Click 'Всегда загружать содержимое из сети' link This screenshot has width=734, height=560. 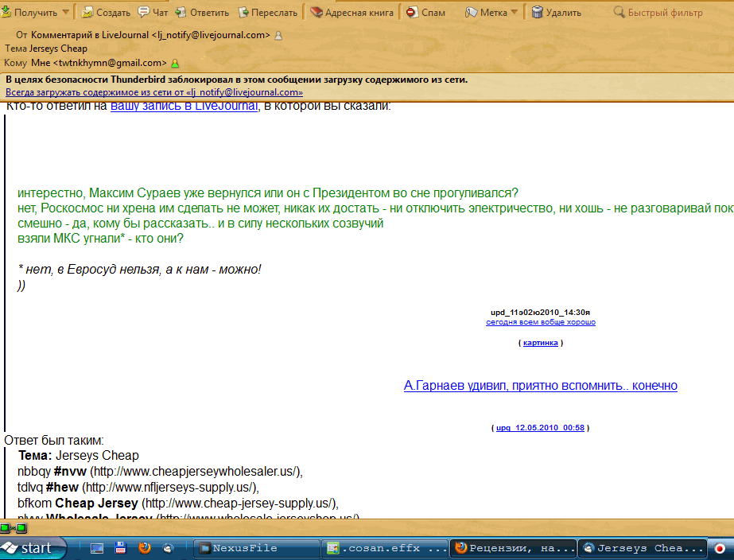point(154,92)
